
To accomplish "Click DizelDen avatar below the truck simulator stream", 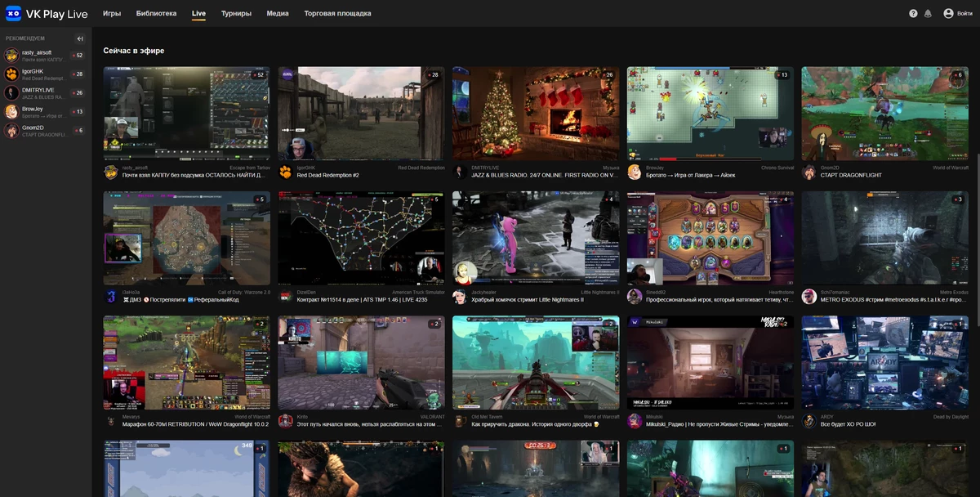I will pyautogui.click(x=286, y=296).
